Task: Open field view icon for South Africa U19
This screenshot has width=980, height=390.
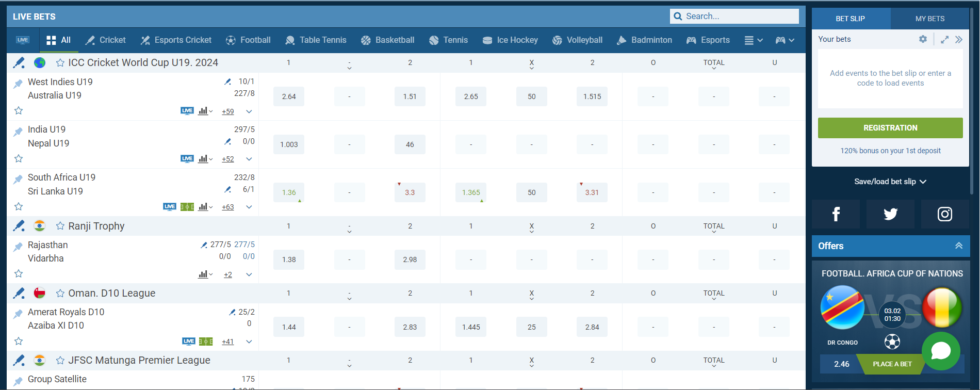Action: pos(187,207)
